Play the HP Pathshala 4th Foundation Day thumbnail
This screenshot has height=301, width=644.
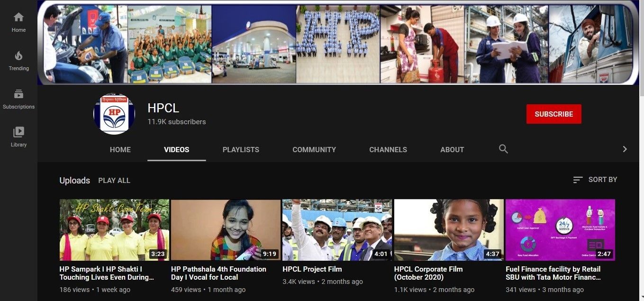(226, 230)
